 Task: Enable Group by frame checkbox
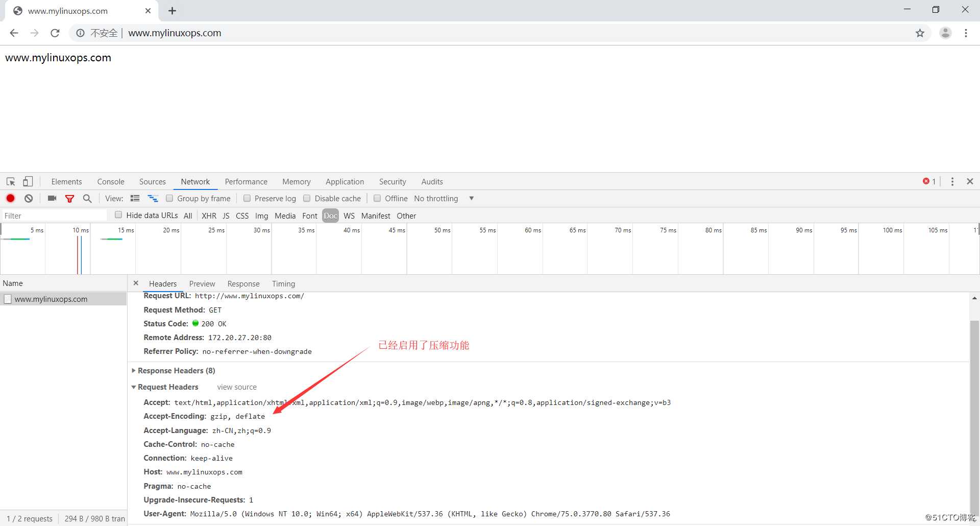pyautogui.click(x=169, y=199)
